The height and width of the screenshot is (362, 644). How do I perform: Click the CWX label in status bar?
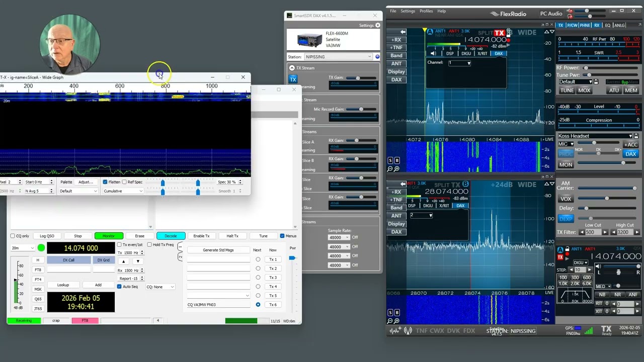click(438, 331)
